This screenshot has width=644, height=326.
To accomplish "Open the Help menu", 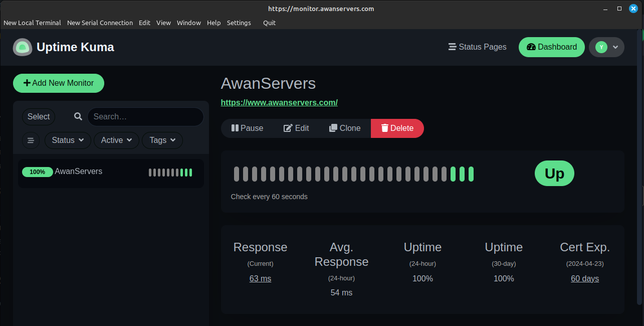I will [213, 23].
